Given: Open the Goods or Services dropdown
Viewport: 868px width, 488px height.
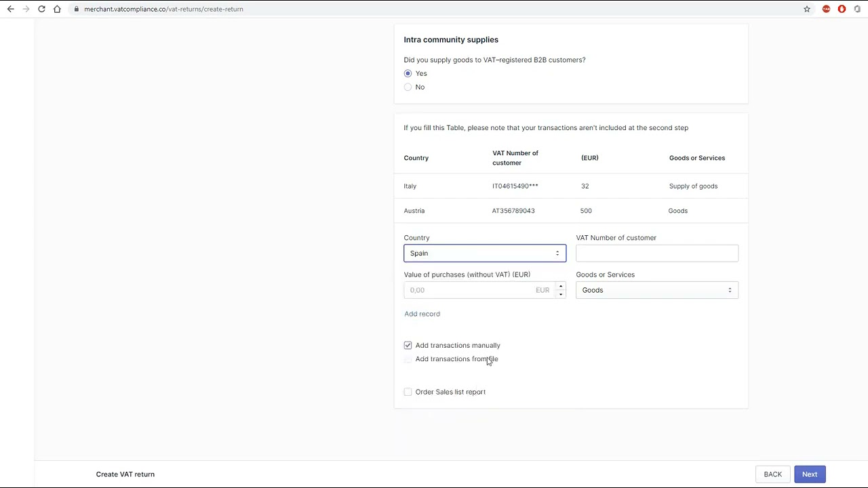Looking at the screenshot, I should pos(657,290).
